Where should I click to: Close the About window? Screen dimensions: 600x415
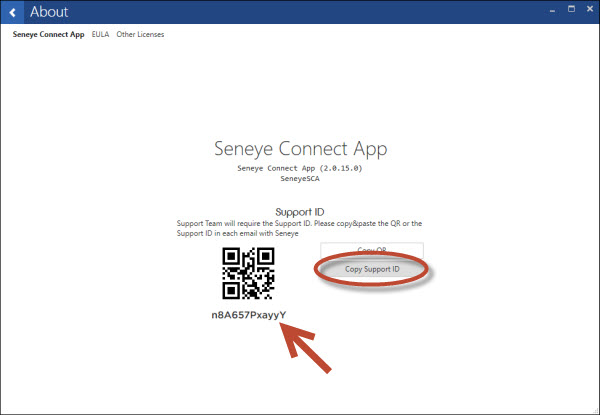[590, 9]
